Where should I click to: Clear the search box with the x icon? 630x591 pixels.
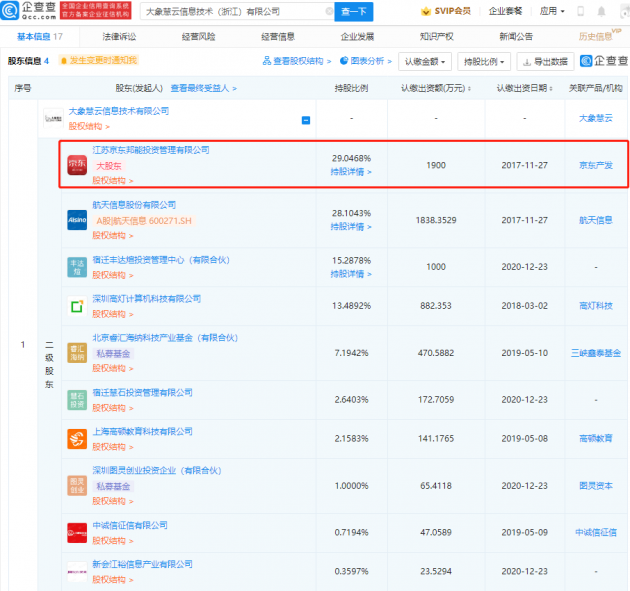329,11
